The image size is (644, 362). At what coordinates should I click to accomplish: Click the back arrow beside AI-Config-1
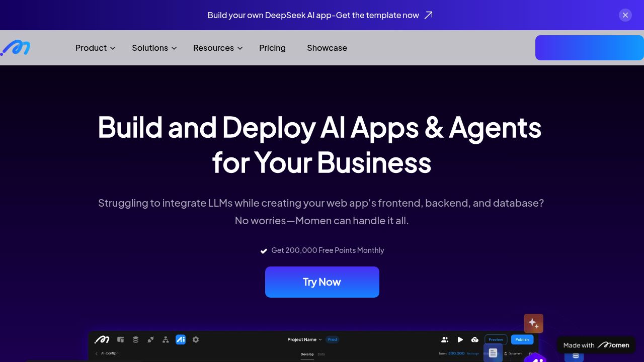pos(97,353)
